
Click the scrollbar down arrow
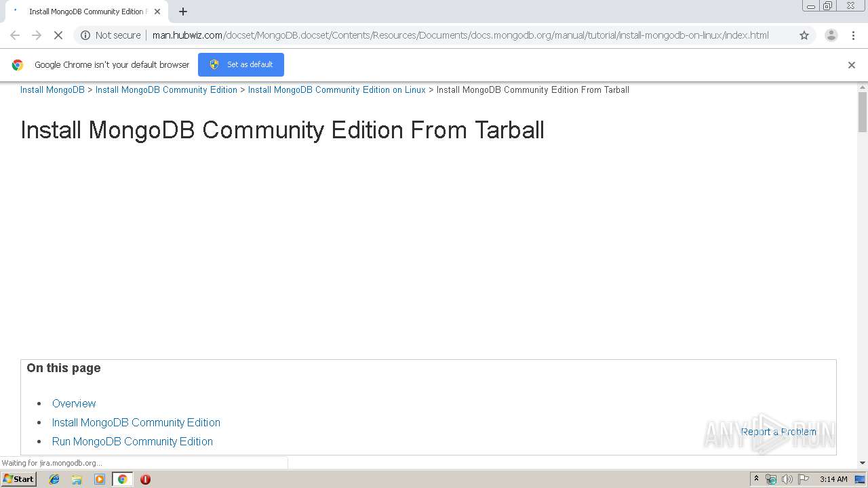(863, 463)
